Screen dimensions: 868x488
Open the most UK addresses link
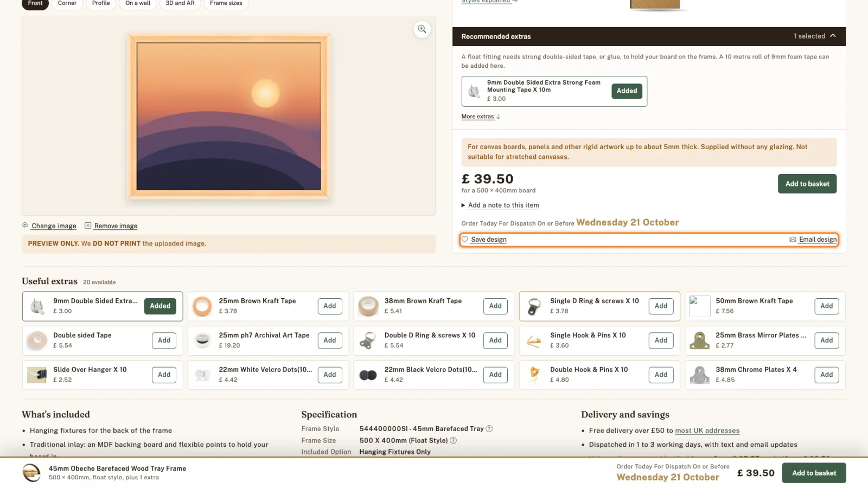[x=707, y=431]
